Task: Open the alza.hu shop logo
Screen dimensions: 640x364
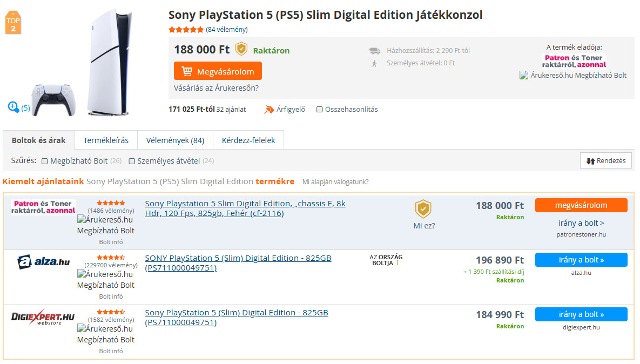Action: click(x=43, y=262)
